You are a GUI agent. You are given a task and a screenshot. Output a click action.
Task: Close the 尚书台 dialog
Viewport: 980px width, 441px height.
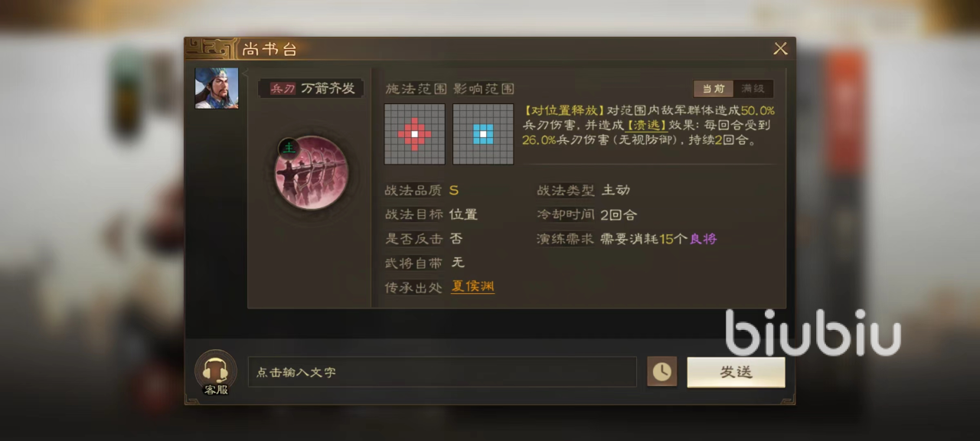pos(780,49)
